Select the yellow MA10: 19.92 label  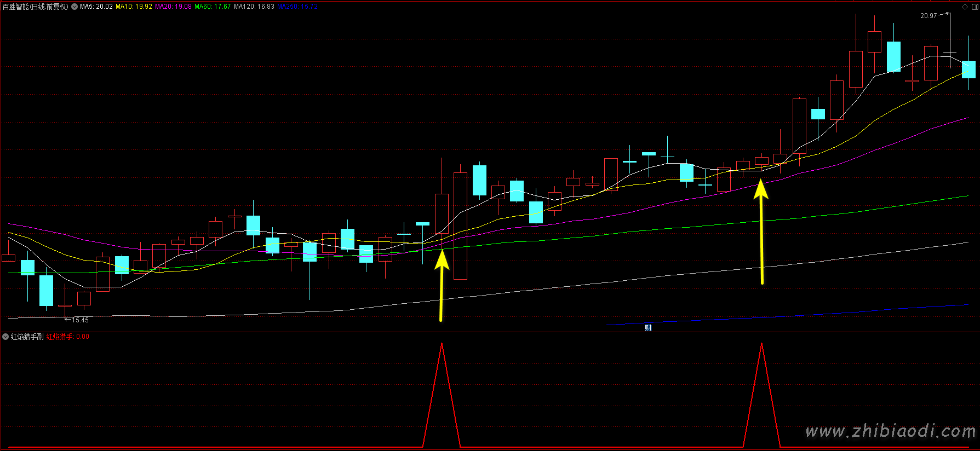(134, 7)
